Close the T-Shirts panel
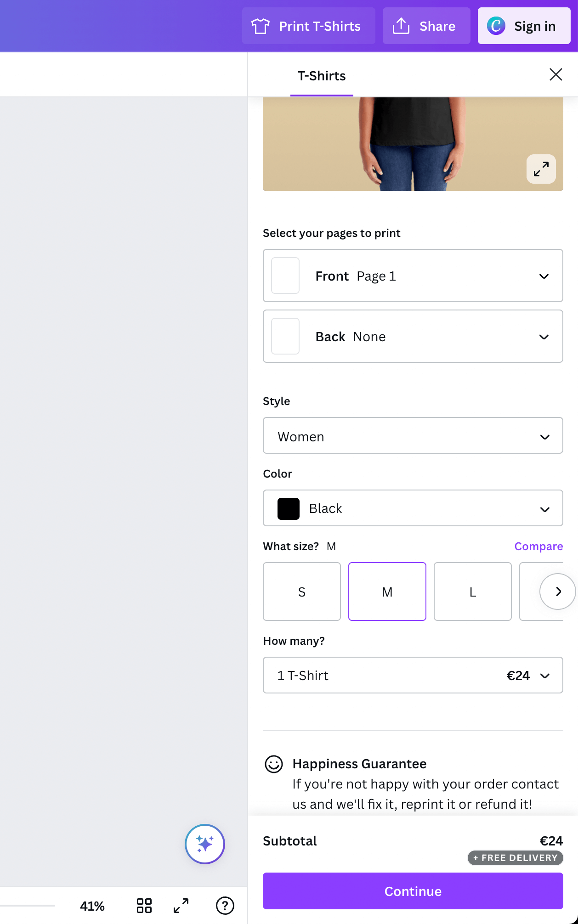 coord(555,74)
